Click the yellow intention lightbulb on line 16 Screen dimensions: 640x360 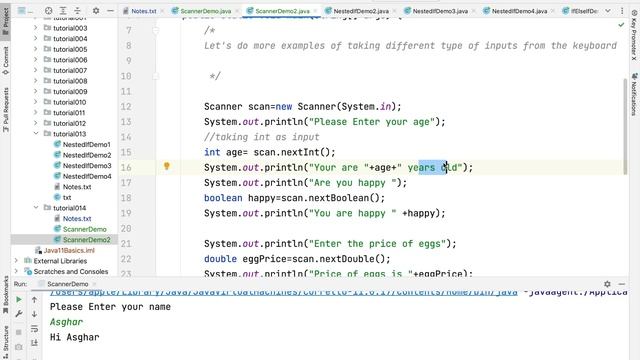pos(167,166)
